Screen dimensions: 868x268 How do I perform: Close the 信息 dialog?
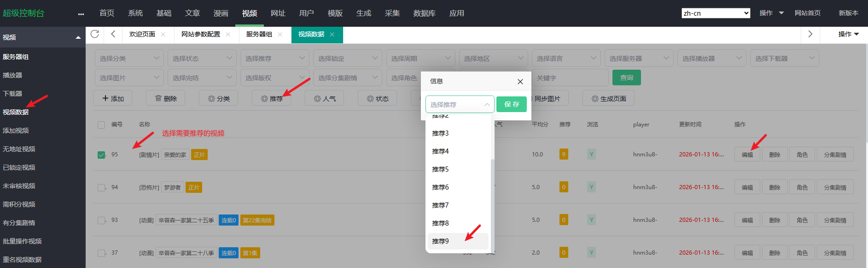click(520, 82)
